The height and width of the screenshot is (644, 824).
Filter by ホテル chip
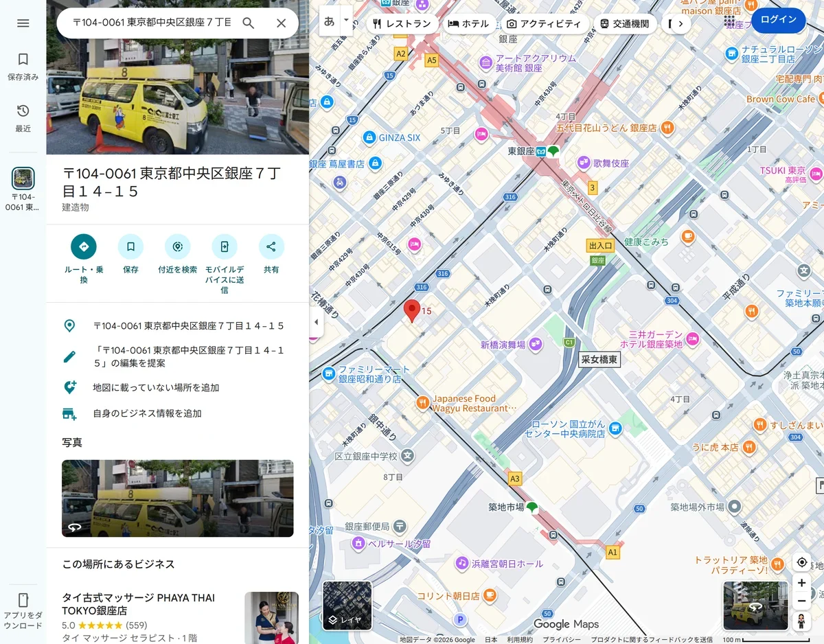(468, 23)
